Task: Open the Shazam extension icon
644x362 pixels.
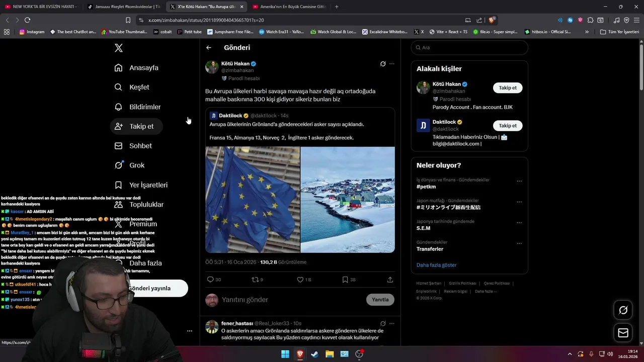Action: 570,20
